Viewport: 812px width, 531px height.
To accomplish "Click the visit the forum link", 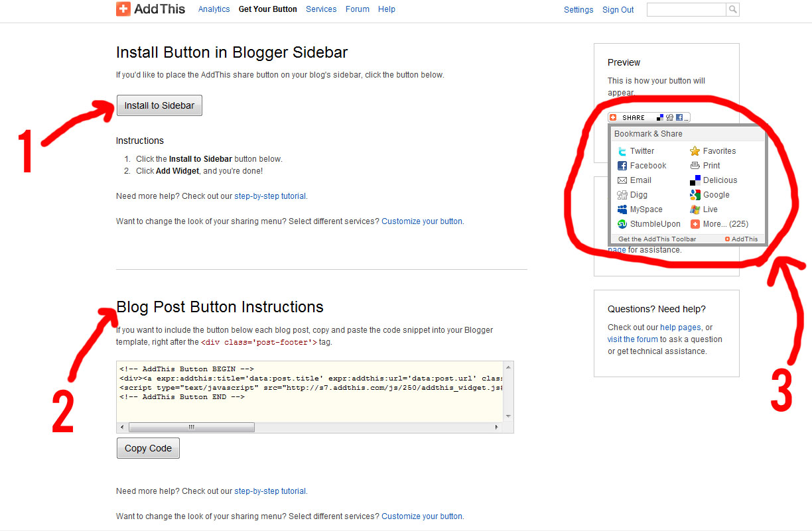I will [x=633, y=339].
